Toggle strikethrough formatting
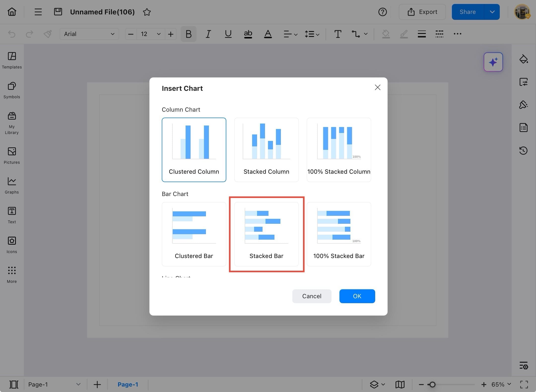 pyautogui.click(x=248, y=34)
